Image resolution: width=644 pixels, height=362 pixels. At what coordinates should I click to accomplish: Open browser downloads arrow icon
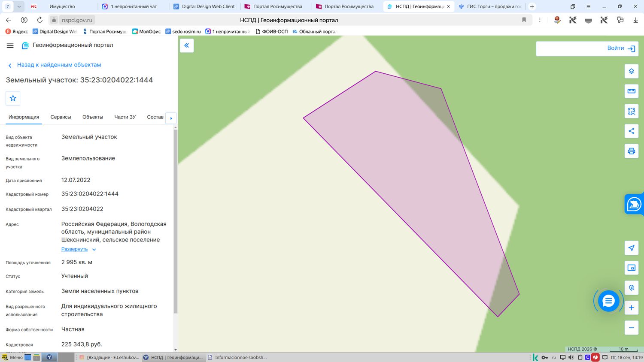tap(635, 20)
